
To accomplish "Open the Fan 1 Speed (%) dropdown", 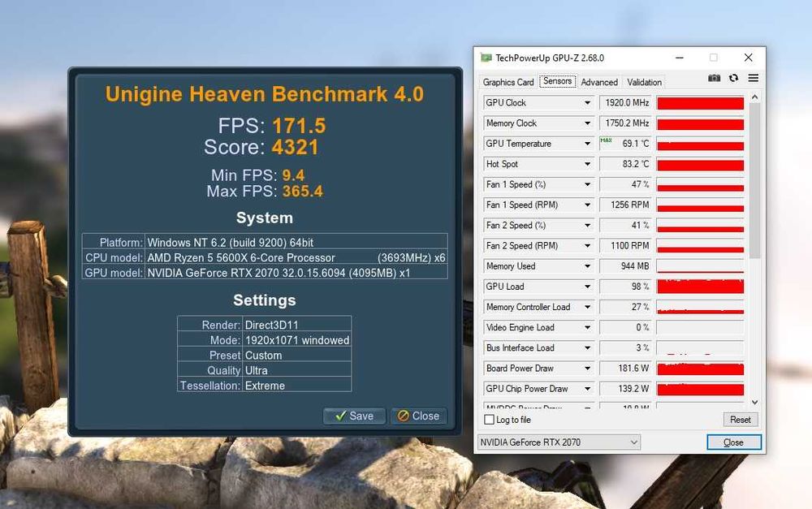I will [587, 184].
